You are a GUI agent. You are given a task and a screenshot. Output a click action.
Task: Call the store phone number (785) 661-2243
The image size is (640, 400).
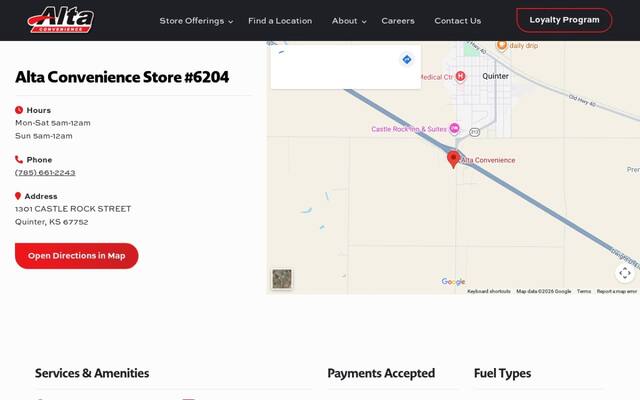[45, 173]
